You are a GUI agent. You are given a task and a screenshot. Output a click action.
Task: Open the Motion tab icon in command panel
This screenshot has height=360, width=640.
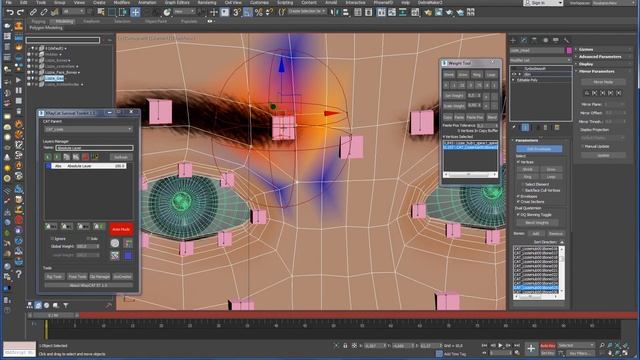pyautogui.click(x=545, y=40)
